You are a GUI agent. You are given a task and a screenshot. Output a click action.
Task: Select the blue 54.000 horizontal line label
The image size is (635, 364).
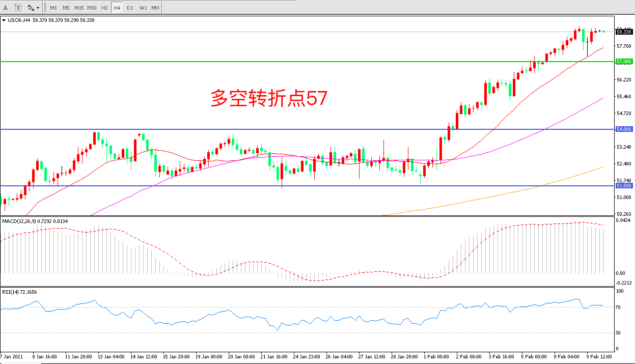[x=624, y=129]
